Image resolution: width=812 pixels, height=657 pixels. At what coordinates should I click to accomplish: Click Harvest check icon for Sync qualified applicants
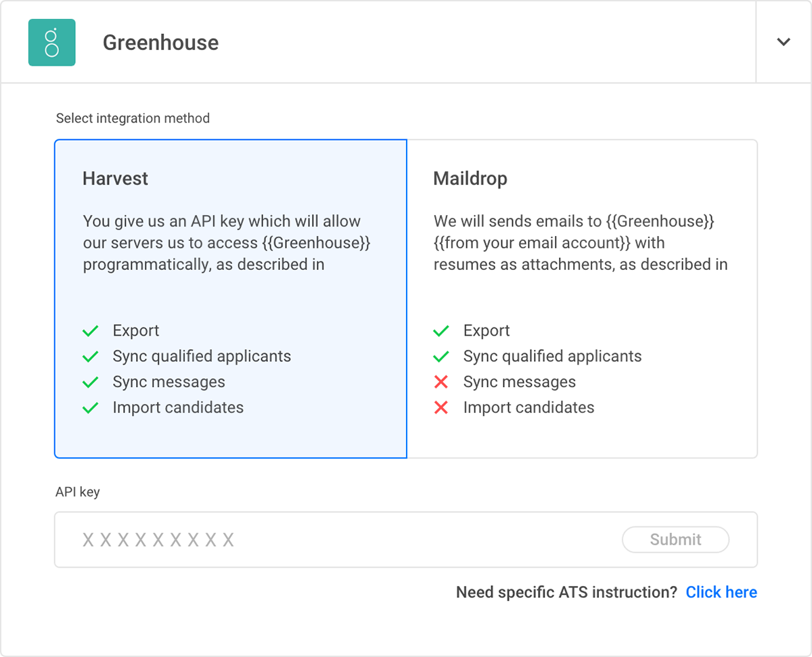coord(91,357)
